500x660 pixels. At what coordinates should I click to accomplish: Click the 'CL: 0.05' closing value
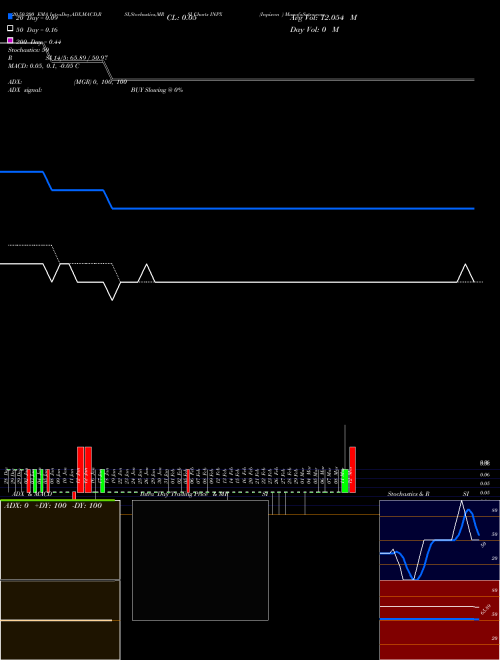click(x=181, y=18)
